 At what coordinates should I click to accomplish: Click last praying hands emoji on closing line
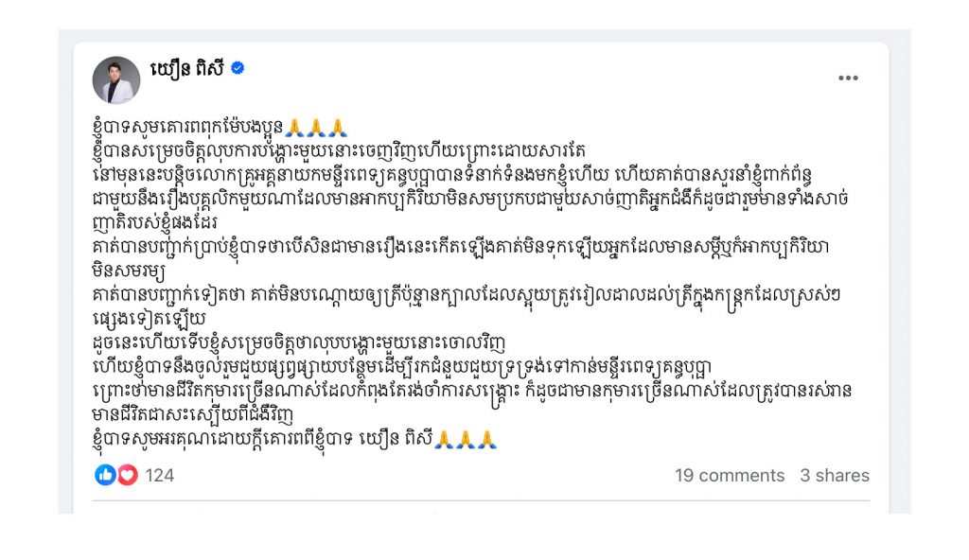(487, 439)
